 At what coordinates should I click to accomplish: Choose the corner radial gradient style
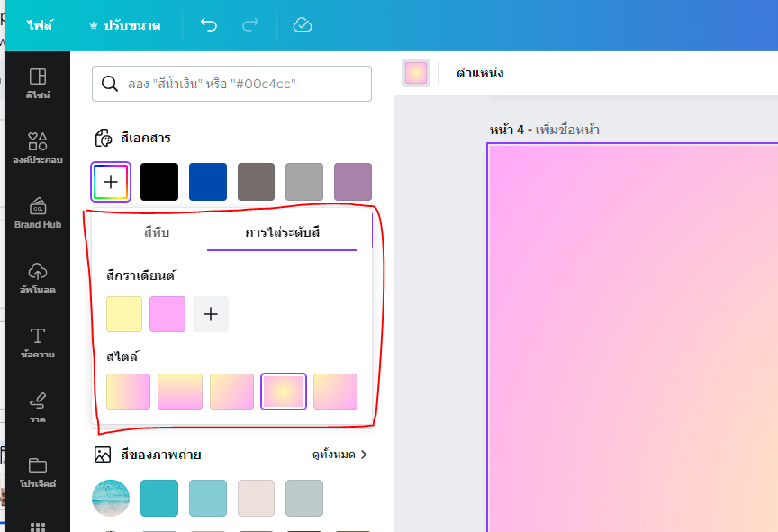tap(335, 392)
